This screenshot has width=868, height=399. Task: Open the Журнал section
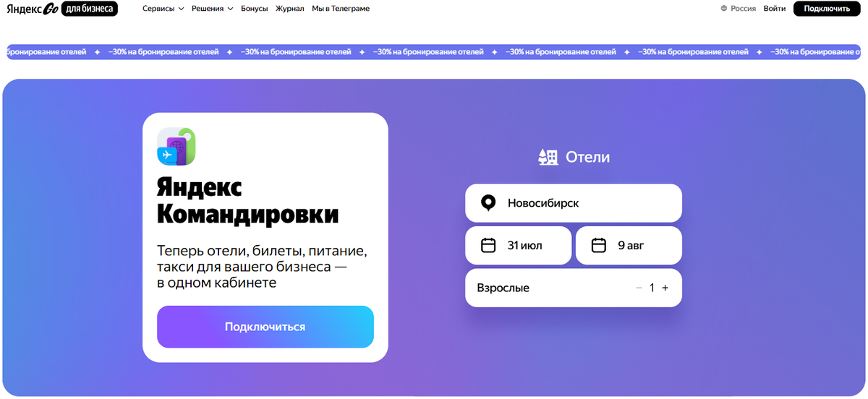point(290,9)
